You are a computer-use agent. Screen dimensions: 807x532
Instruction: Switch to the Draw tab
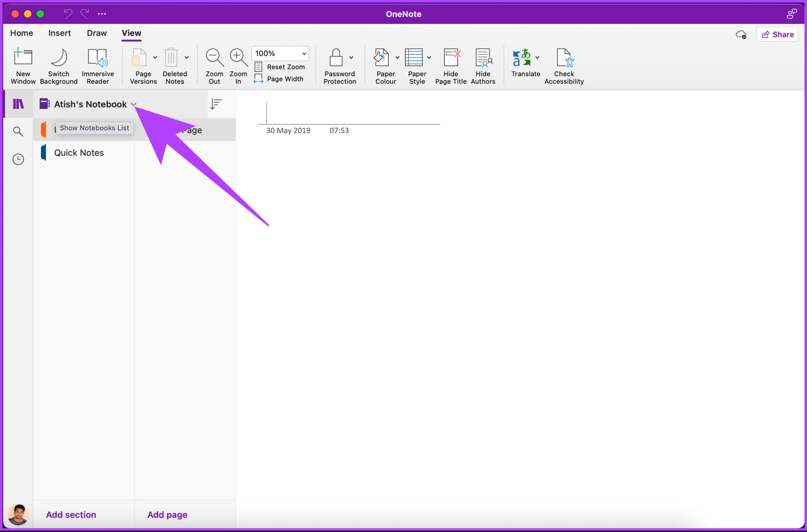(x=96, y=33)
